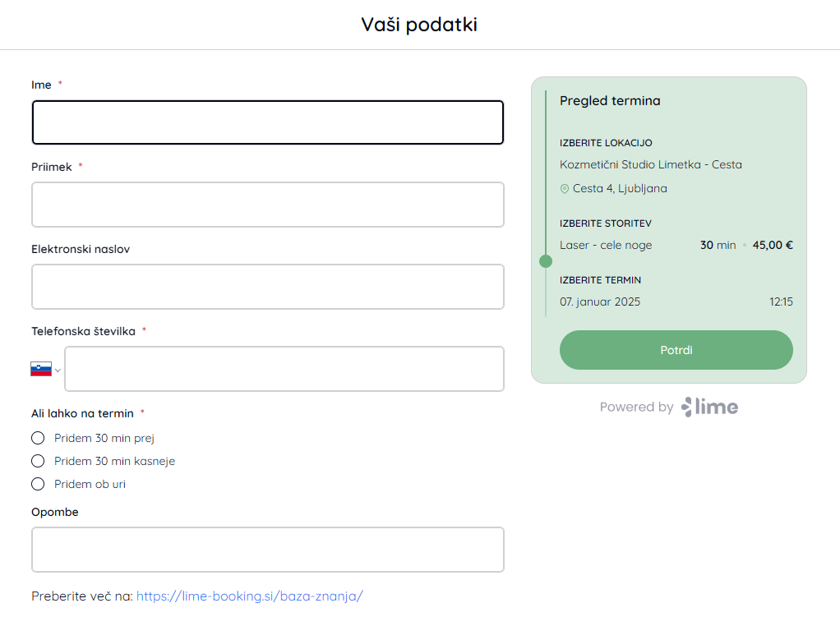Screen dimensions: 840x640
Task: Expand the phone country code chevron
Action: pyautogui.click(x=58, y=370)
